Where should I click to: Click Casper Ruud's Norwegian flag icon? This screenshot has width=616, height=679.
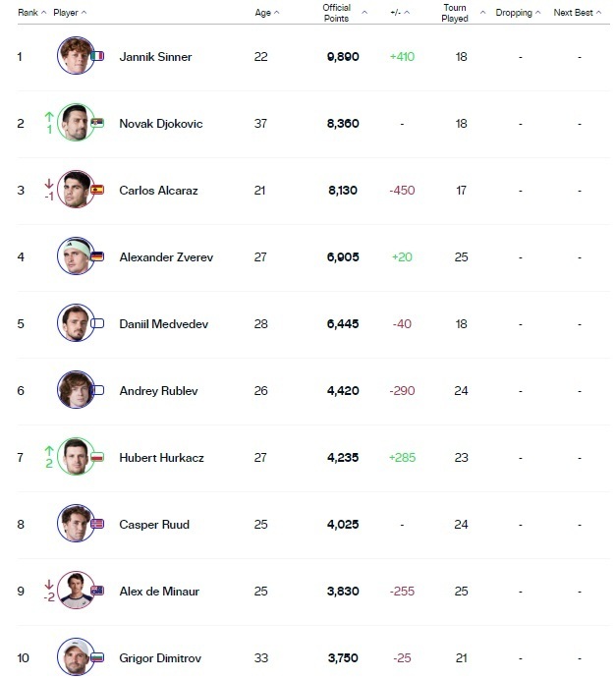(96, 525)
